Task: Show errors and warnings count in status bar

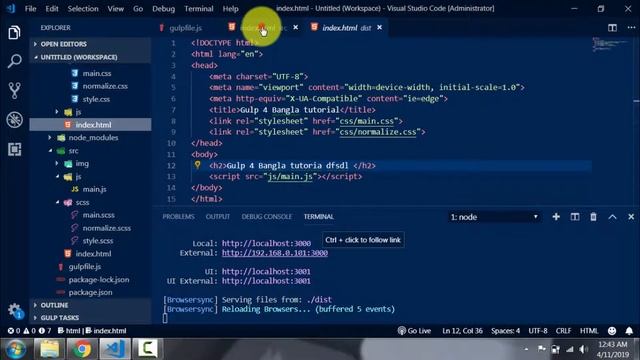Action: pyautogui.click(x=29, y=331)
